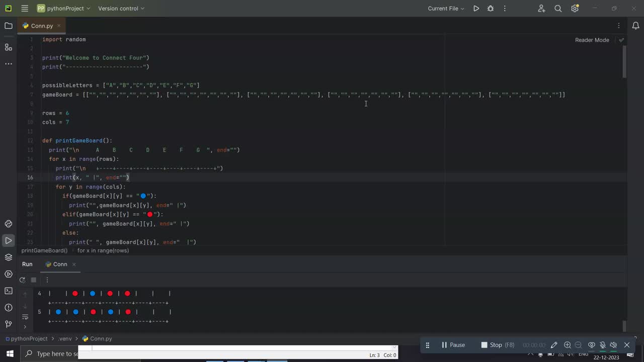Click the blue circle on code line 18

(143, 196)
